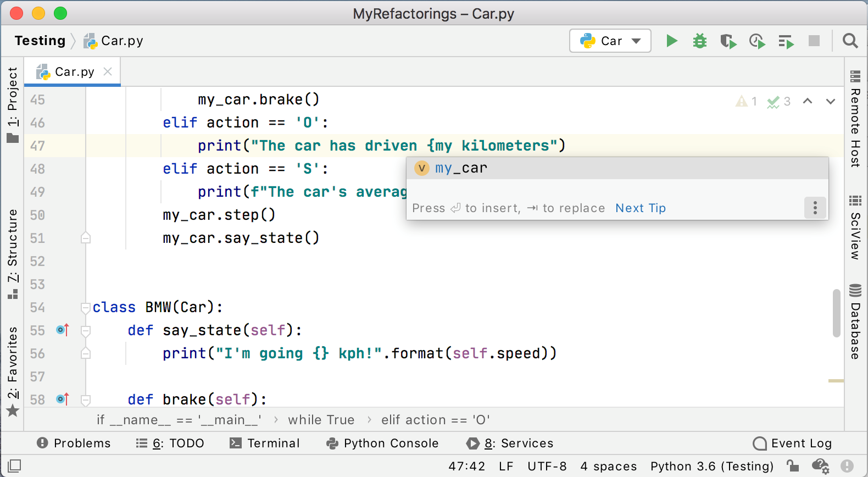Toggle tool window quick access in bottom-left corner
Image resolution: width=868 pixels, height=477 pixels.
point(14,466)
